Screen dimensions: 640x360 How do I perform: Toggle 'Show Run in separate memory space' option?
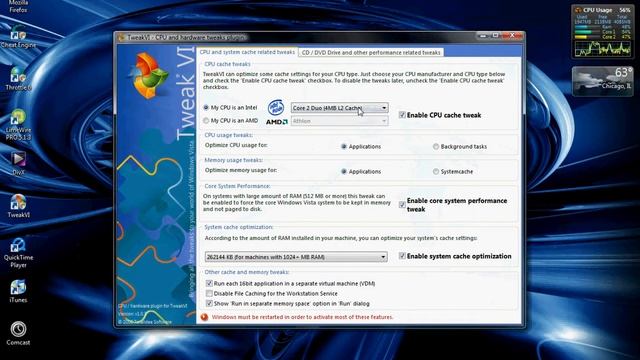point(209,304)
